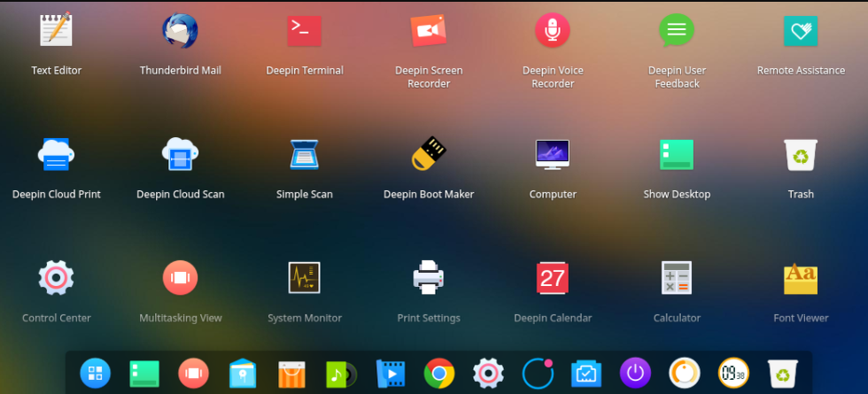The image size is (868, 394).
Task: Open Font Viewer
Action: coord(801,278)
